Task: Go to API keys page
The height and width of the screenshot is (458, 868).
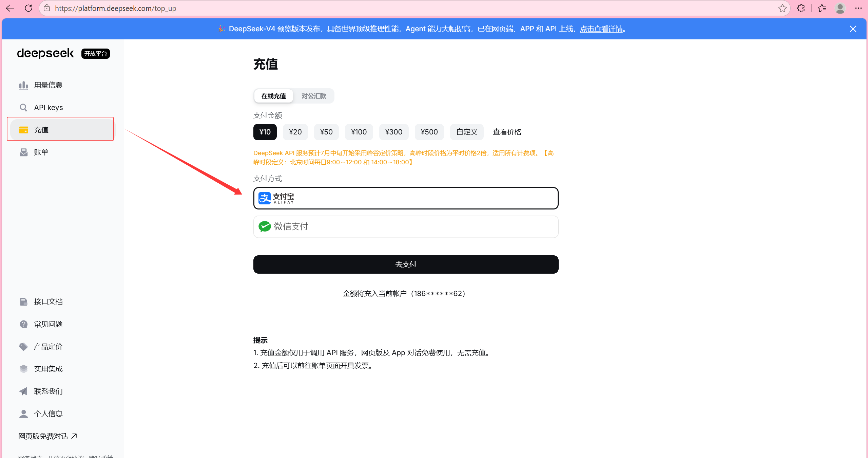Action: (x=63, y=108)
